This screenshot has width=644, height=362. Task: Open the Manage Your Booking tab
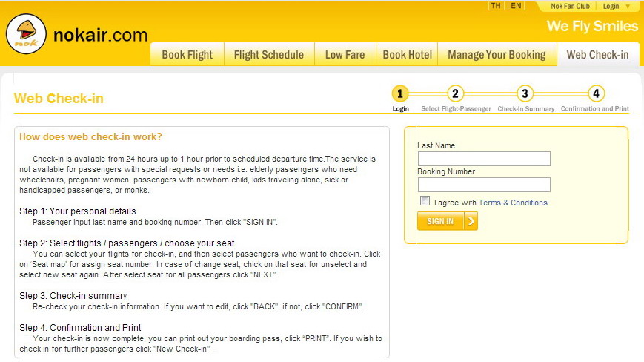point(497,55)
